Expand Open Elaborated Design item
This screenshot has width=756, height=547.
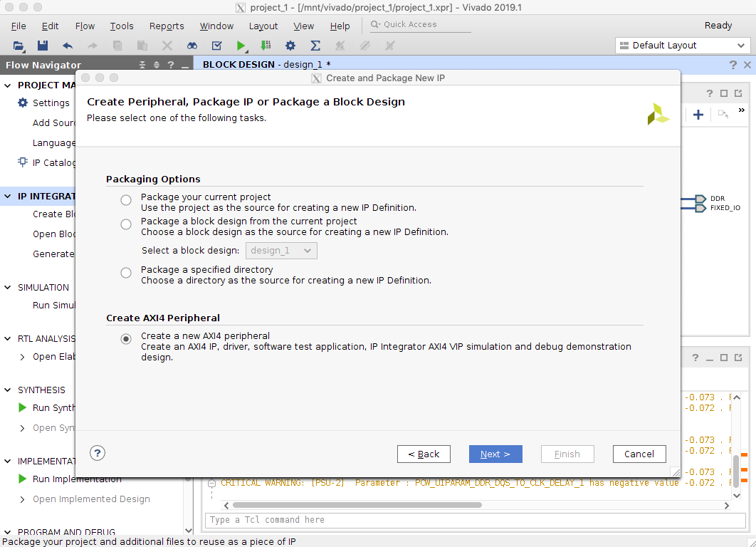[22, 357]
